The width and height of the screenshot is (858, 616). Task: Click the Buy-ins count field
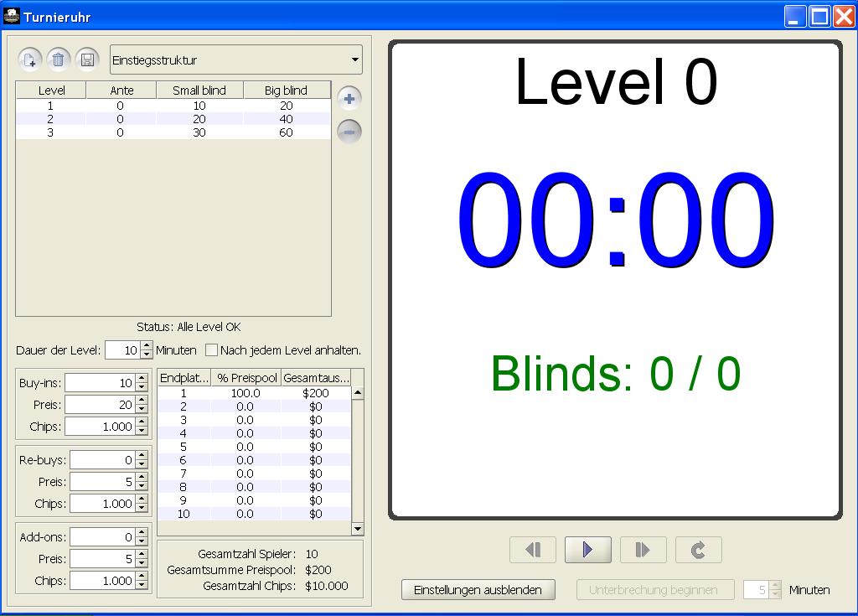click(x=100, y=383)
